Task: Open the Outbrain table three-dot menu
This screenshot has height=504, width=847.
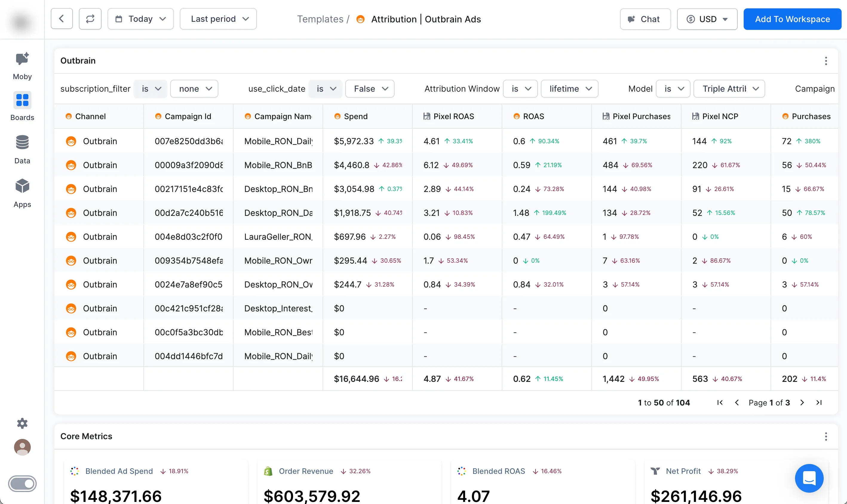Action: pyautogui.click(x=825, y=61)
